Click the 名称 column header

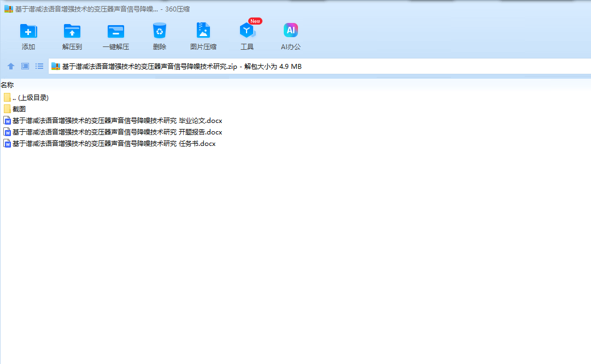coord(7,85)
